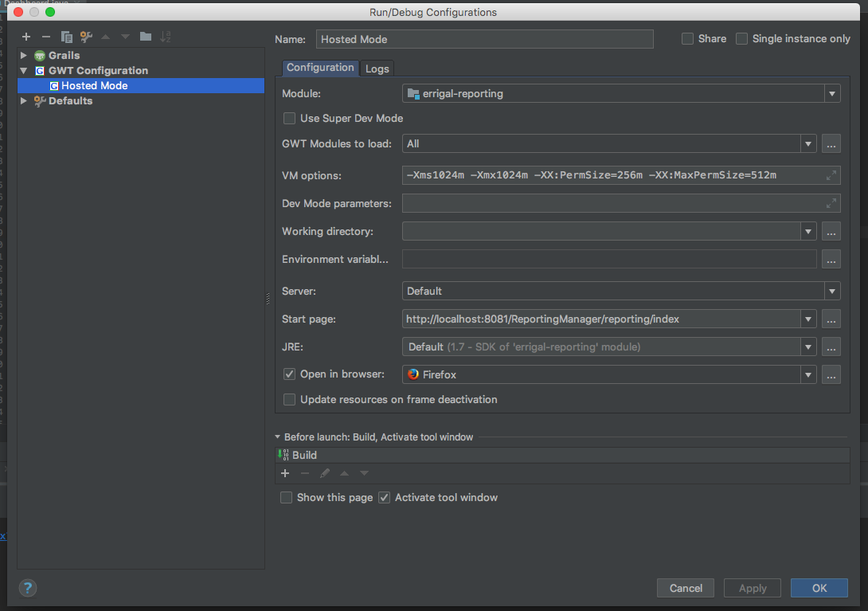
Task: Click the copy configuration icon
Action: point(66,37)
